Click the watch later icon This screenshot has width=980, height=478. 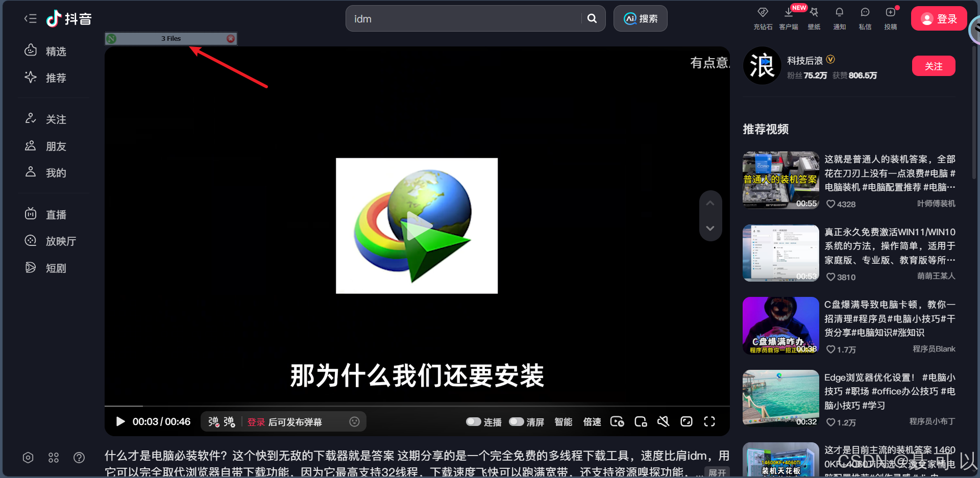point(617,421)
